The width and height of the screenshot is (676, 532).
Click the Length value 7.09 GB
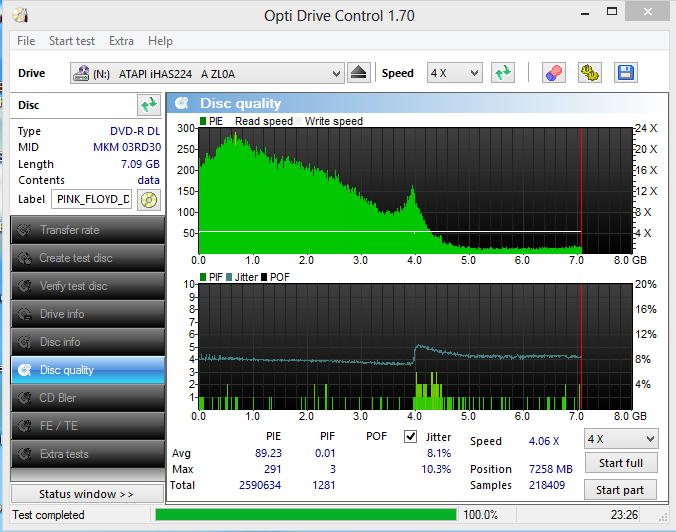click(141, 164)
